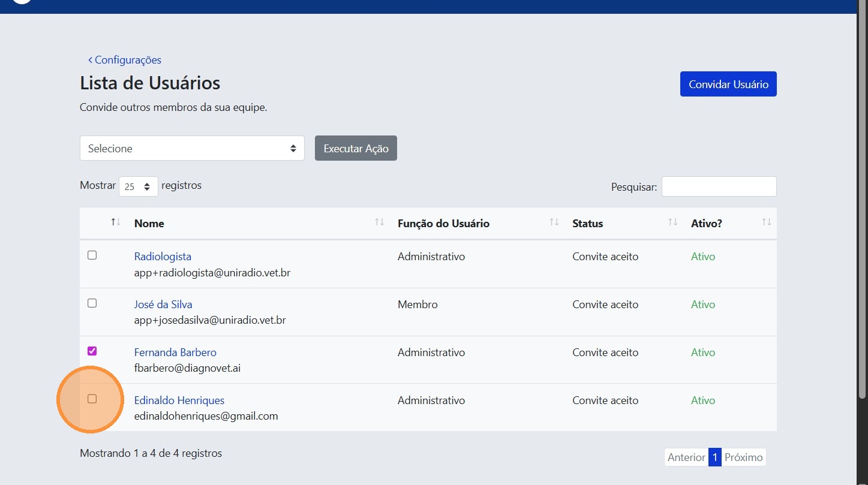Use the stepper arrows on the Selecione combo
Screen dimensions: 868x485
[x=293, y=148]
